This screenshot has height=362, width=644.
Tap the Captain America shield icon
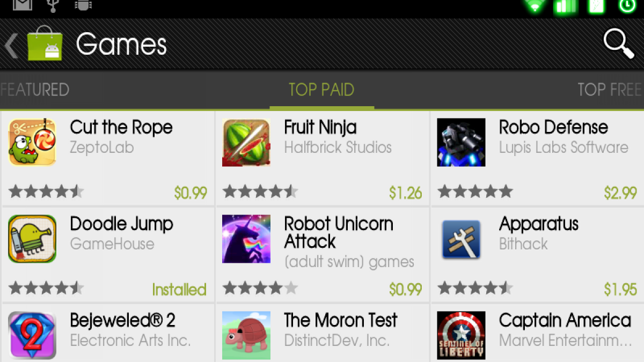pos(461,336)
